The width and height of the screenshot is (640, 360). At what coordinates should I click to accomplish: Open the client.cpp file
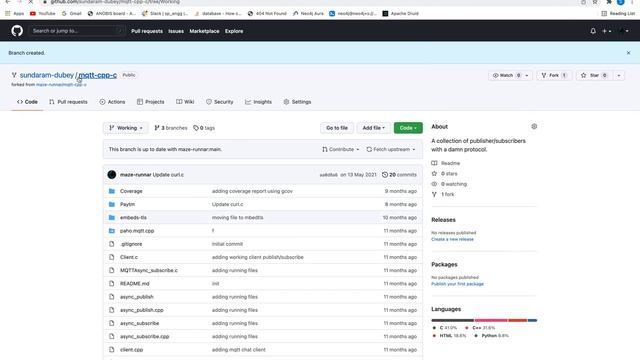click(131, 350)
